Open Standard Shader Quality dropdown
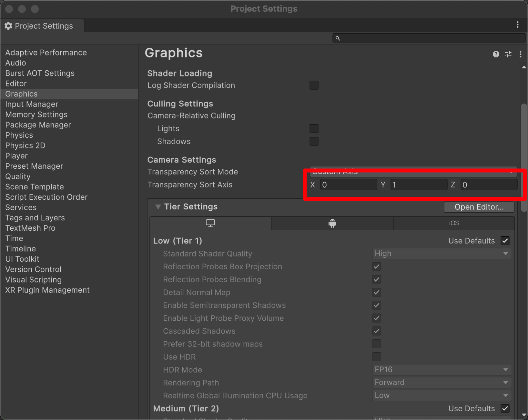 click(x=442, y=254)
